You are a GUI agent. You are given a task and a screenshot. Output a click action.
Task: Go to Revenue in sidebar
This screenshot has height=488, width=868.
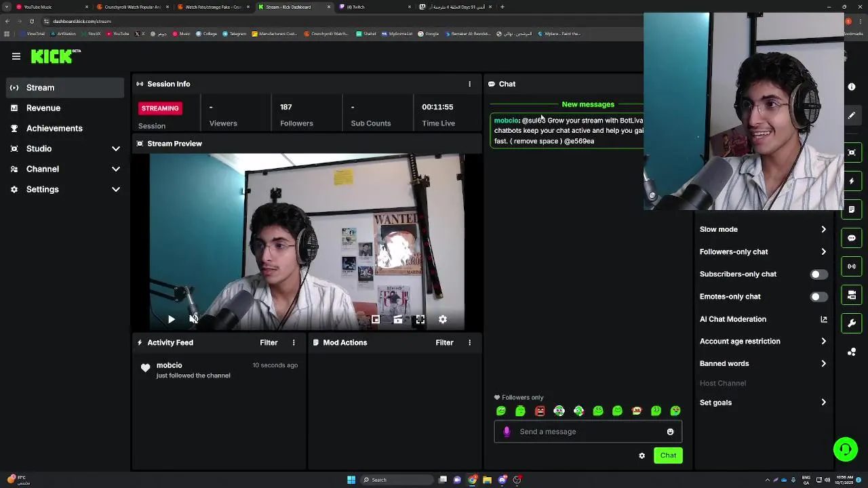click(x=65, y=108)
